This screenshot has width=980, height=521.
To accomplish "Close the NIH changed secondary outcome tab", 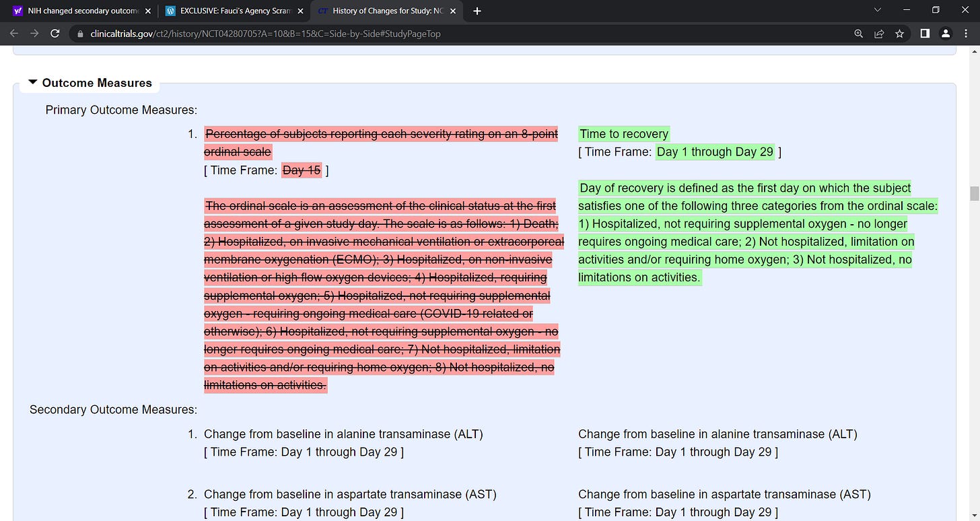I will point(149,11).
